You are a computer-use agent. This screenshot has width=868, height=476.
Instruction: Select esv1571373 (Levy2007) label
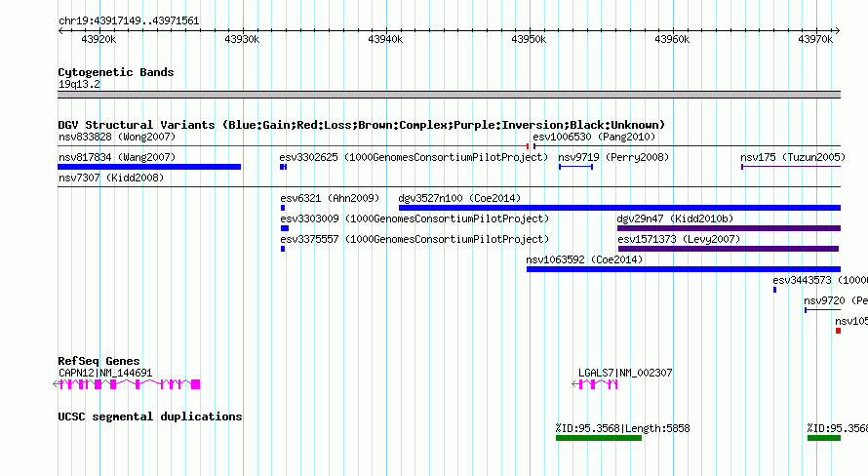click(x=679, y=239)
